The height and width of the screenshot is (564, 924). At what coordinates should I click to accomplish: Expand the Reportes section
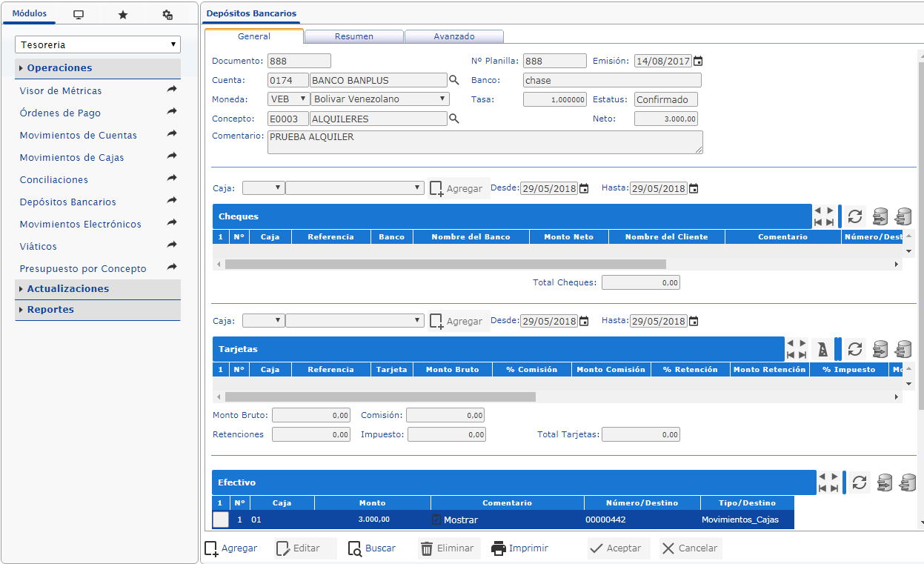98,309
